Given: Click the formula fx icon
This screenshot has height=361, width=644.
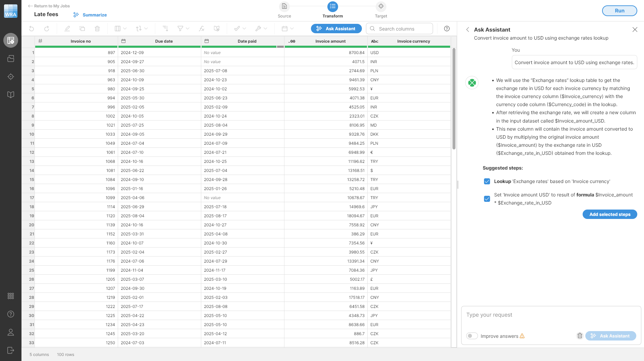Looking at the screenshot, I should [x=202, y=29].
